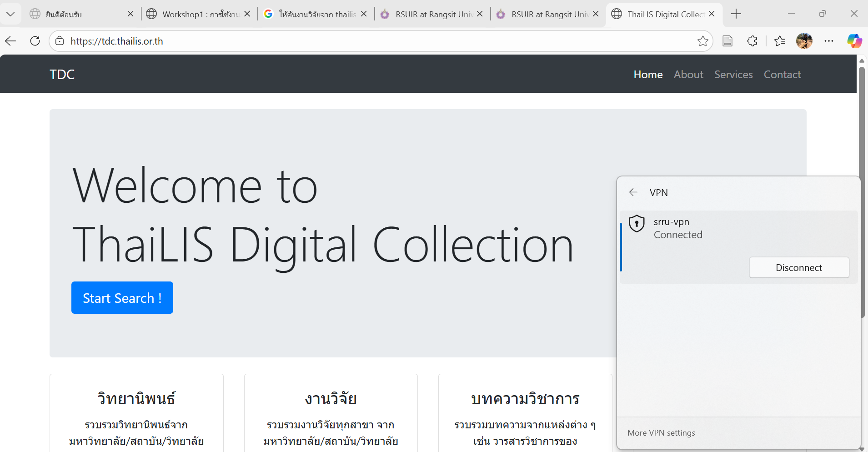The height and width of the screenshot is (452, 868).
Task: Open the Settings and more ellipsis menu
Action: [x=829, y=41]
